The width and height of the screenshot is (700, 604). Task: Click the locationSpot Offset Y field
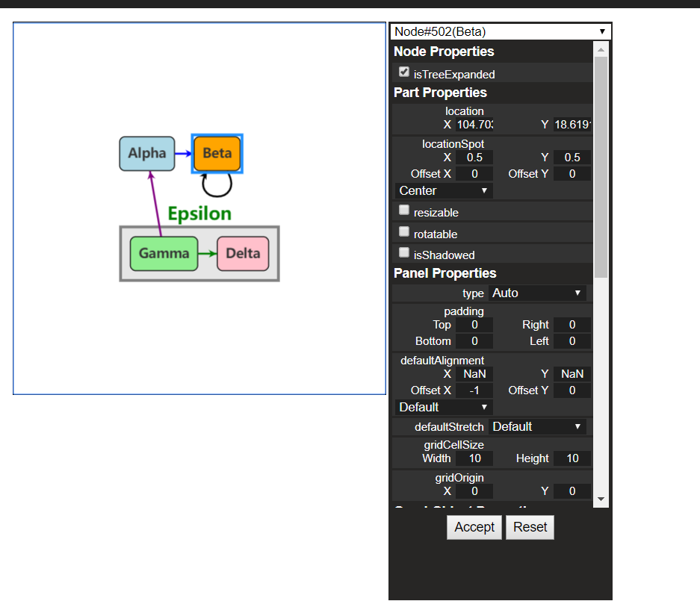click(x=572, y=174)
